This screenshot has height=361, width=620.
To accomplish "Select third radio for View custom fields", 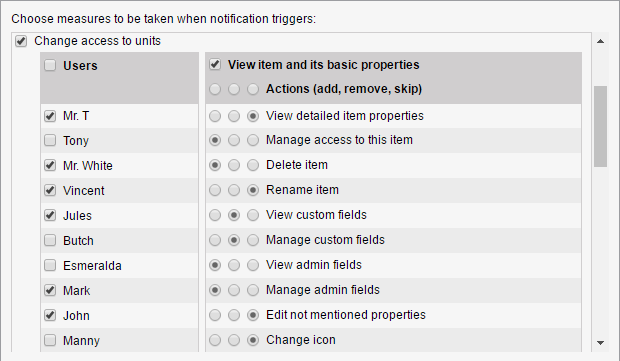I will pos(253,215).
